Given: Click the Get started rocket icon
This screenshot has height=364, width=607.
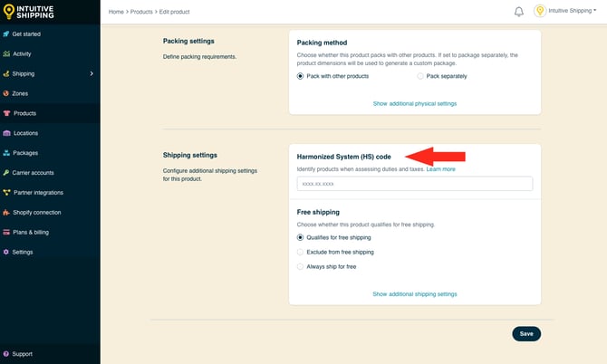Looking at the screenshot, I should pyautogui.click(x=6, y=34).
